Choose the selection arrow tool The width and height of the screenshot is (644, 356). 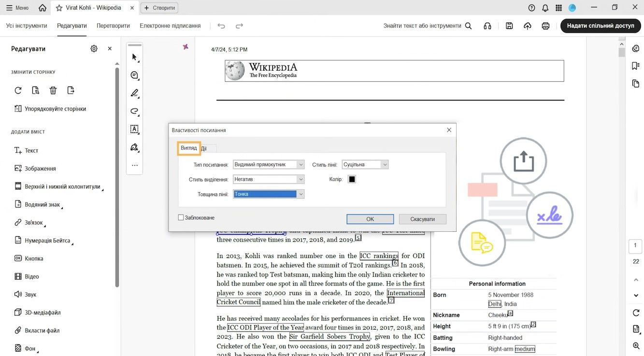(135, 57)
